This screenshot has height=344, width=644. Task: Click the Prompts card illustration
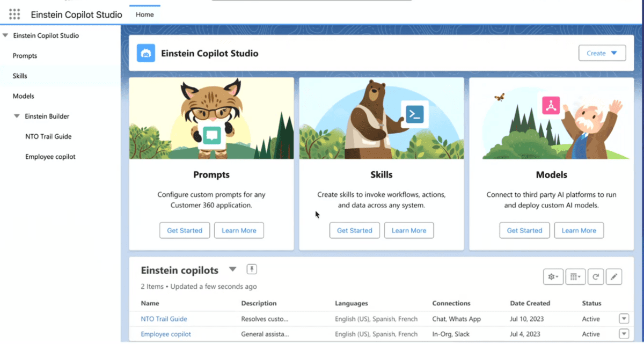pos(211,118)
